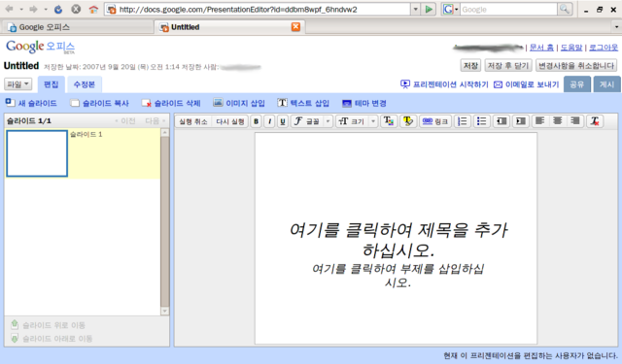Viewport: 622px width, 364px height.
Task: Click Insert Text (텍스트 삽입)
Action: (303, 103)
